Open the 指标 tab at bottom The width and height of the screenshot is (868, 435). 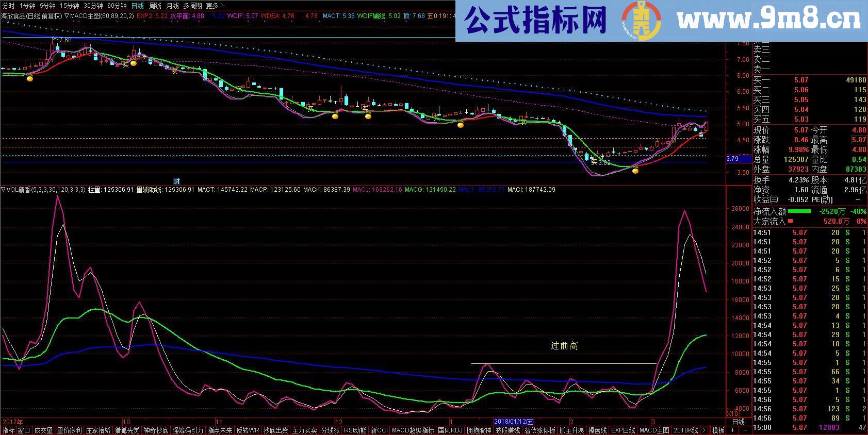8,430
